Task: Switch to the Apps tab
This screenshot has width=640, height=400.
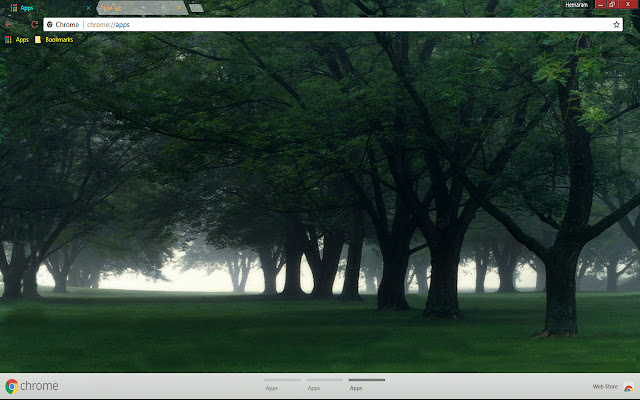Action: [49, 8]
